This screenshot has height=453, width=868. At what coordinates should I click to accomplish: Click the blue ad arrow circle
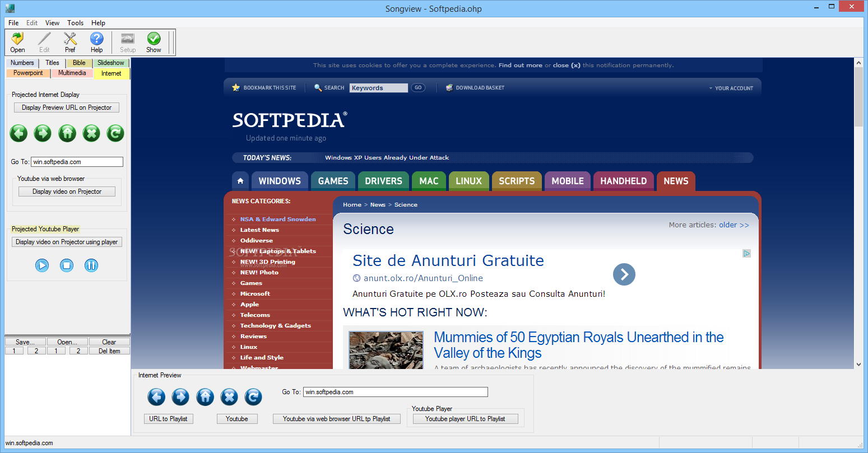tap(624, 274)
